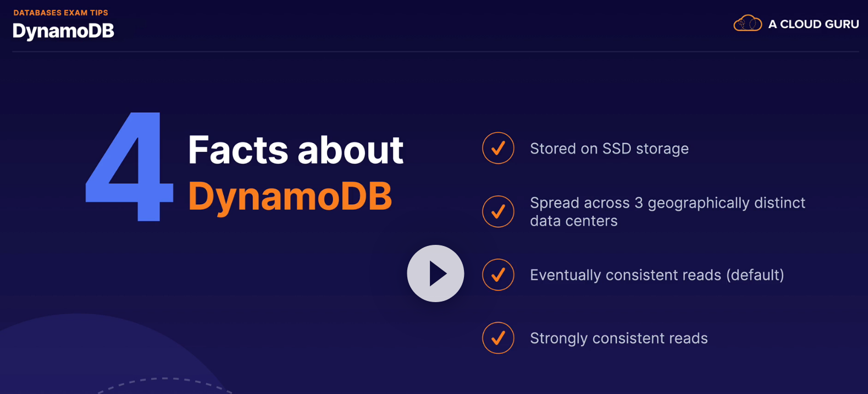Click the large blue number 4
Screen dimensions: 868x394
[x=130, y=167]
